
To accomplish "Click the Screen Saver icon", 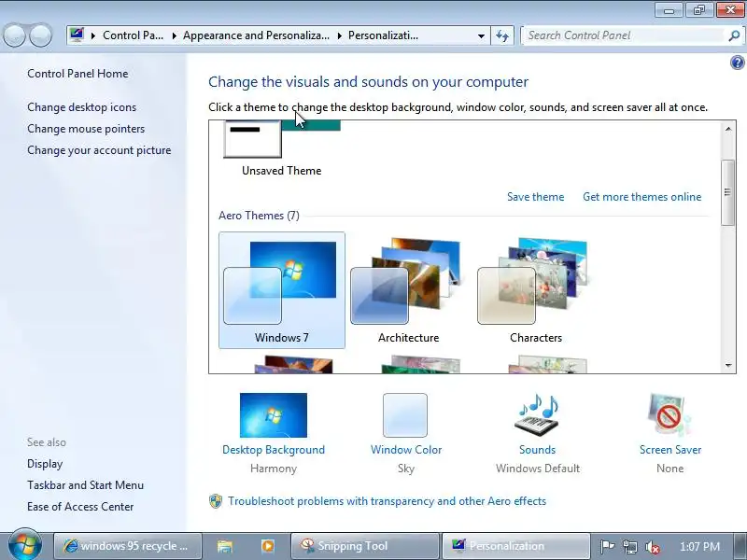I will tap(669, 415).
